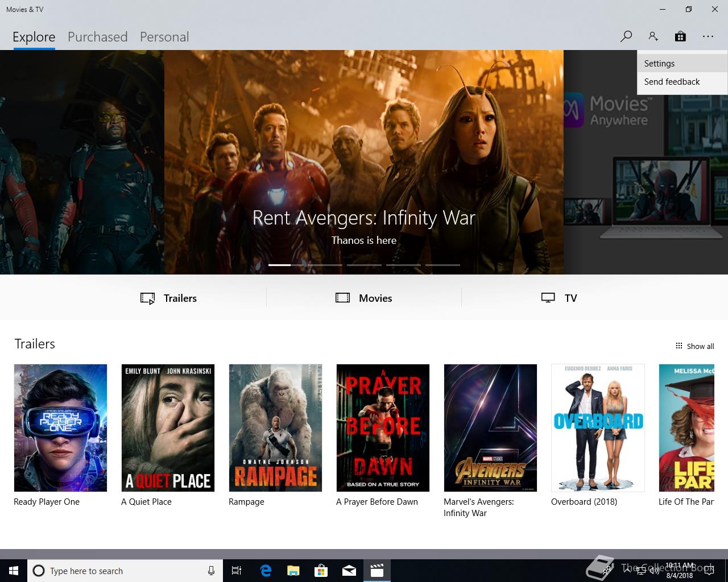Screen dimensions: 728x582
Task: Open Task View from taskbar
Action: tap(237, 571)
